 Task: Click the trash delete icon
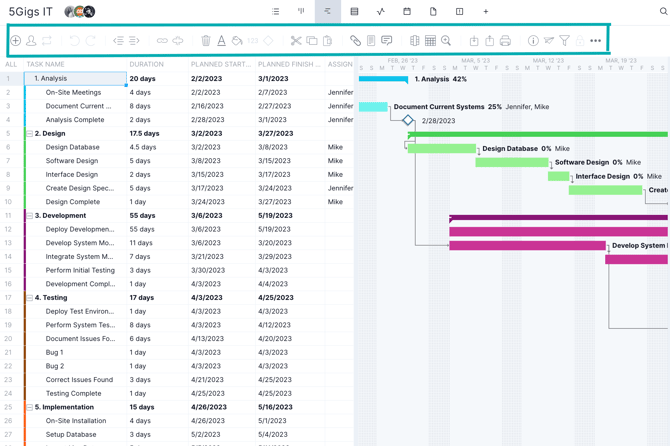click(x=206, y=41)
